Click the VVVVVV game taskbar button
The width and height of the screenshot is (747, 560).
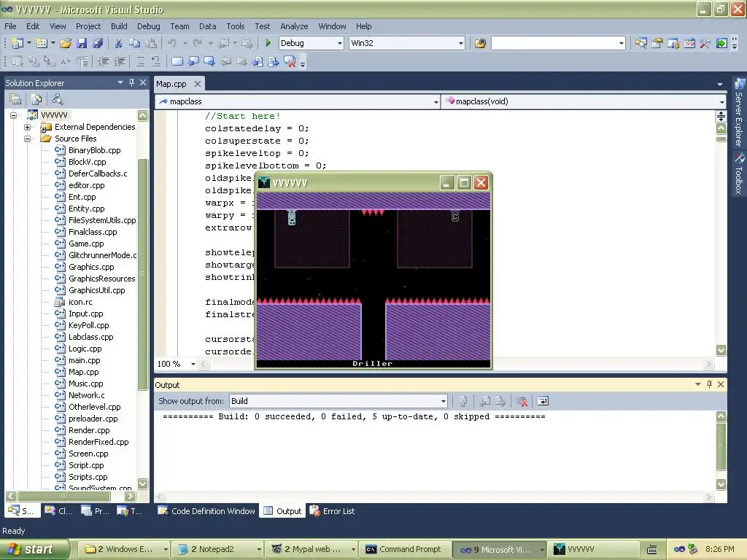593,550
